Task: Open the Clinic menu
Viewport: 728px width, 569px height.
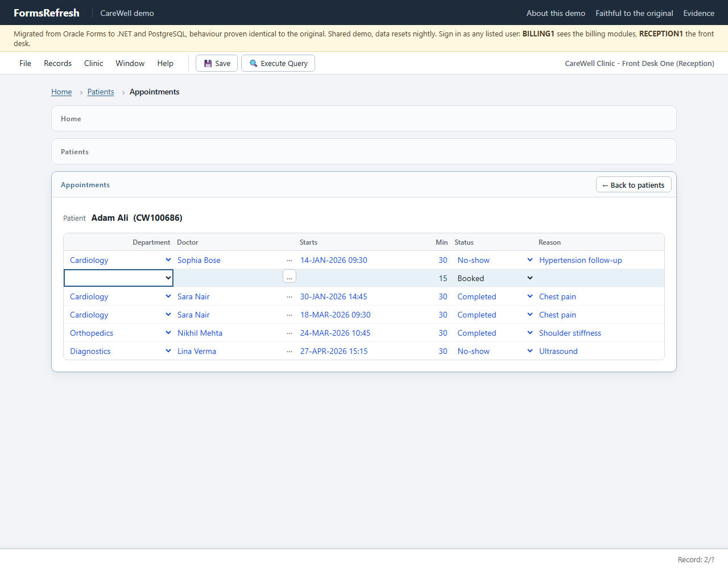Action: pos(93,63)
